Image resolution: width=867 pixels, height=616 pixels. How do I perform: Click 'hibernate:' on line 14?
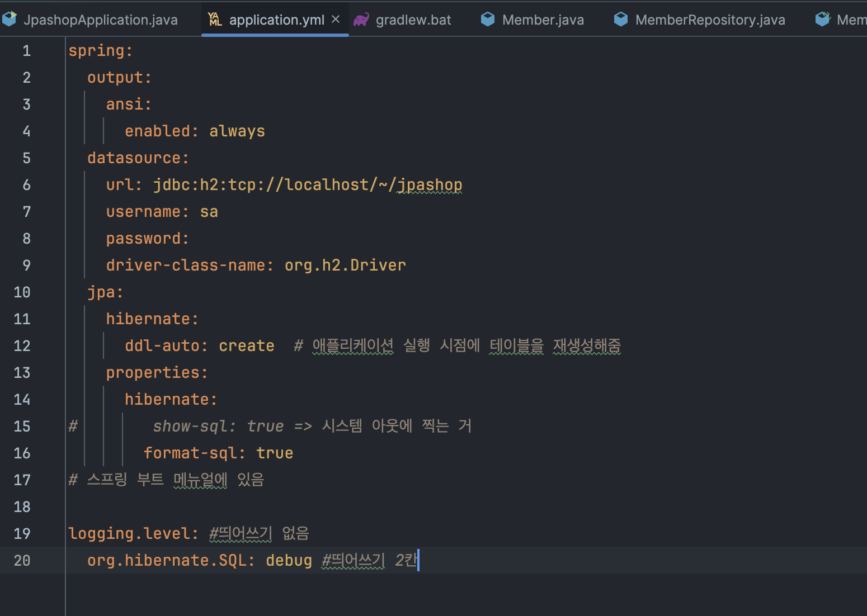pyautogui.click(x=171, y=400)
